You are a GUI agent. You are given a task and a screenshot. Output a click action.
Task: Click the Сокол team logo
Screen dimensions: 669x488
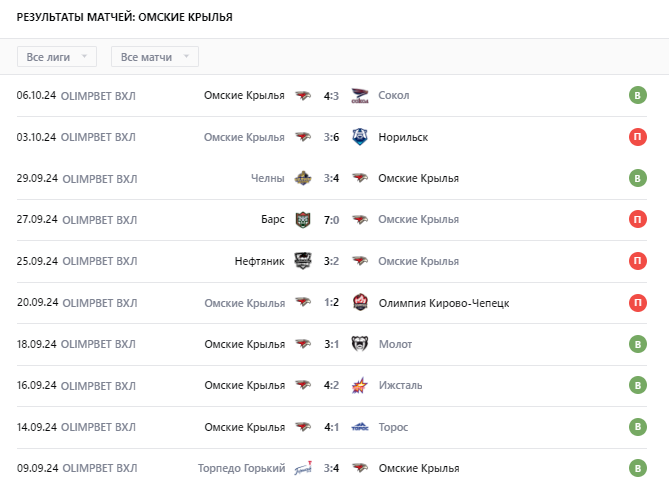coord(360,96)
